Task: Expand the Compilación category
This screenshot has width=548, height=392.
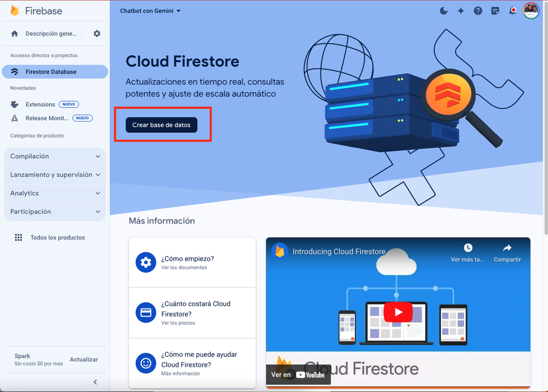Action: click(55, 156)
